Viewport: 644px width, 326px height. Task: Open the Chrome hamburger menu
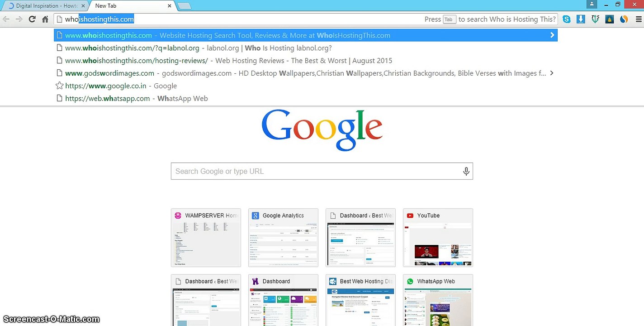638,19
